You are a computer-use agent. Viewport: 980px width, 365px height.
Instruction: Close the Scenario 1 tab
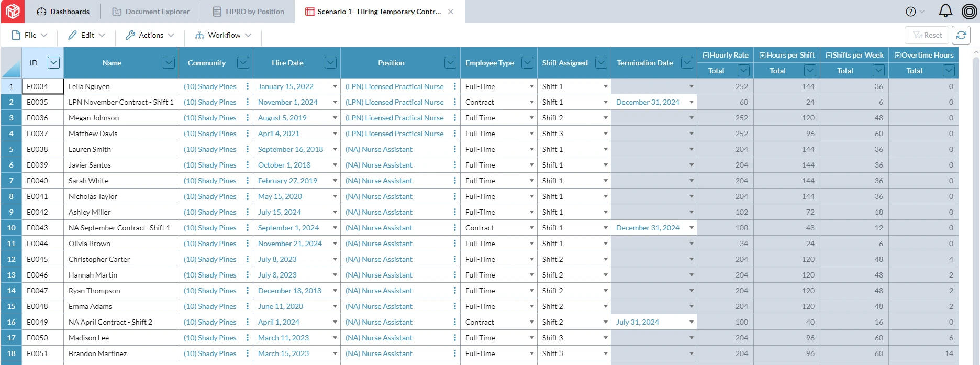coord(451,12)
